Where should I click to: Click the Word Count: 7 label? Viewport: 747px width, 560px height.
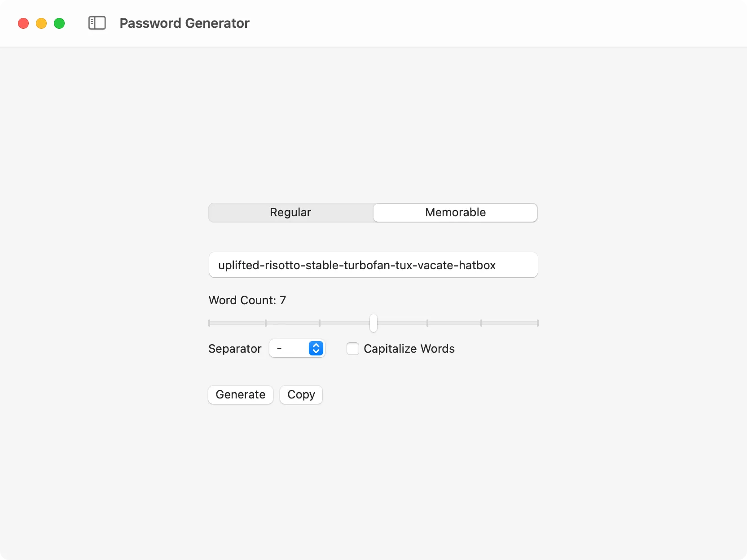pyautogui.click(x=247, y=300)
